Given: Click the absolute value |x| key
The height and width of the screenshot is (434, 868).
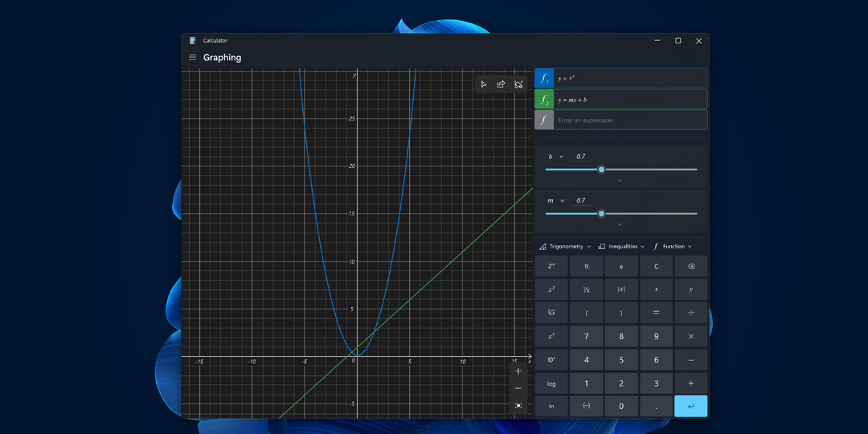Looking at the screenshot, I should click(x=621, y=289).
